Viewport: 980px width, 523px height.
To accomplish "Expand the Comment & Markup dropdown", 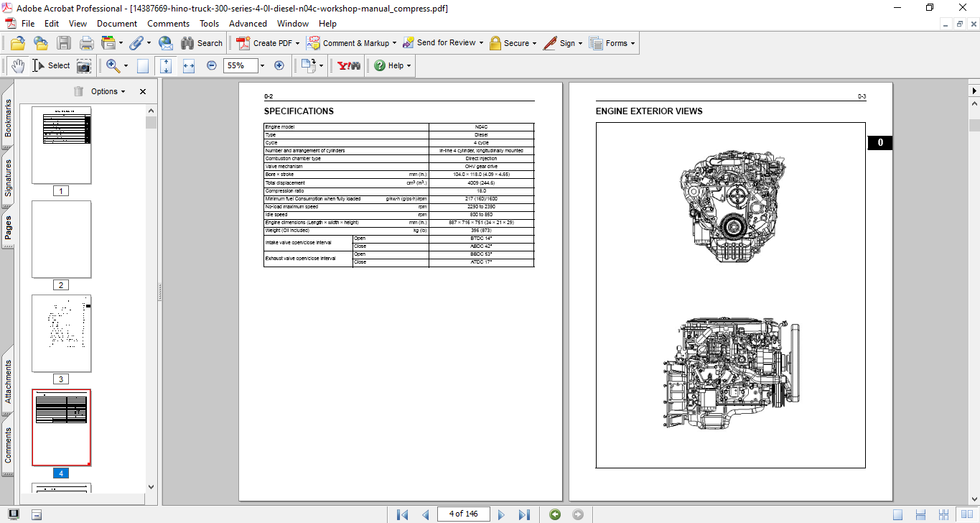I will [396, 43].
